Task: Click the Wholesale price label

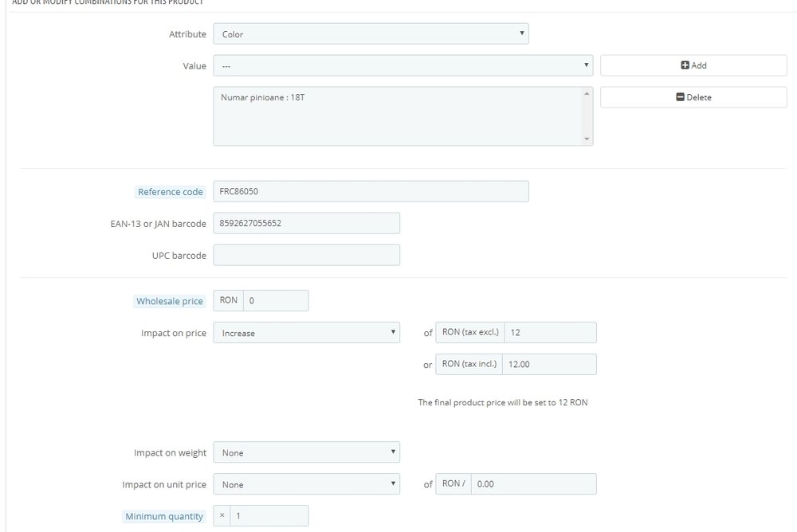Action: point(170,301)
